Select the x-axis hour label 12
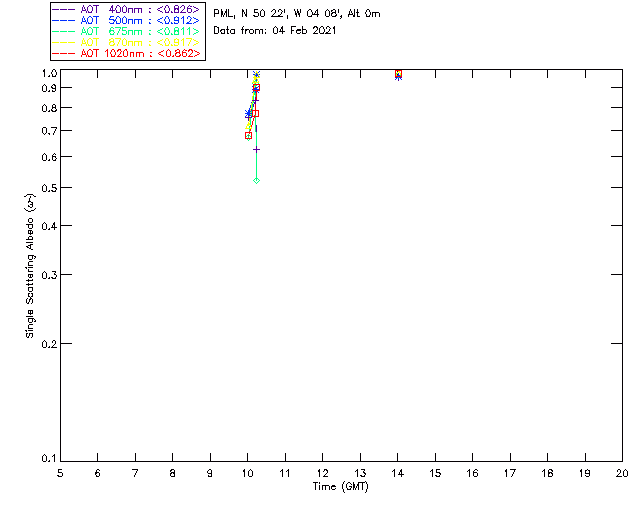Screen dimensions: 640x512 (x=322, y=473)
